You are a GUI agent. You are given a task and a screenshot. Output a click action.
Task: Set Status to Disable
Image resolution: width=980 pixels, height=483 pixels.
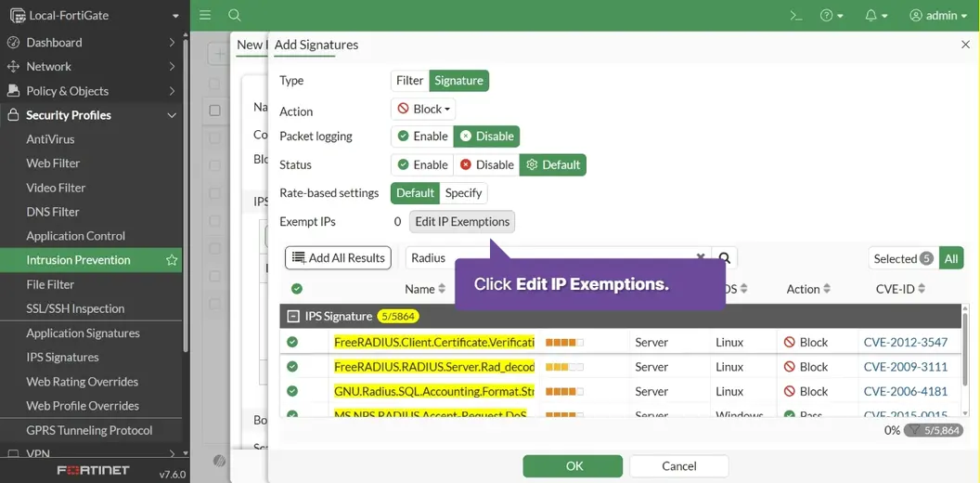[486, 165]
